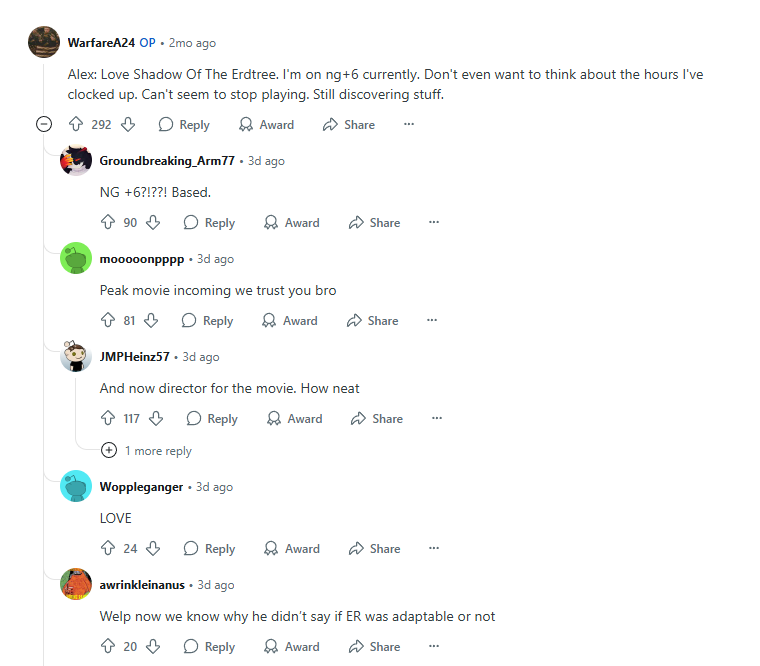Open more options for Groundbreaking_Arm77's comment

434,222
